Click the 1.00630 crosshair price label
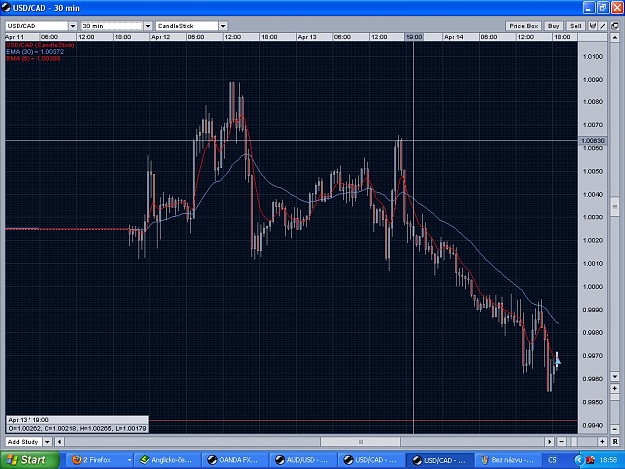 click(x=593, y=141)
